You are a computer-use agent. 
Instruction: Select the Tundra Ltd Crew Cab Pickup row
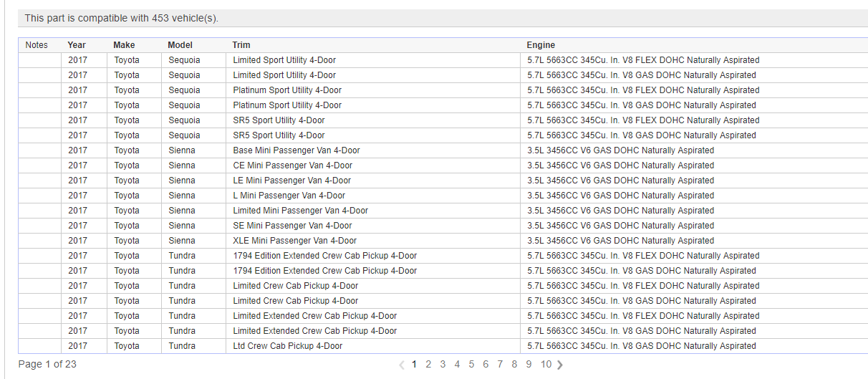(x=287, y=346)
